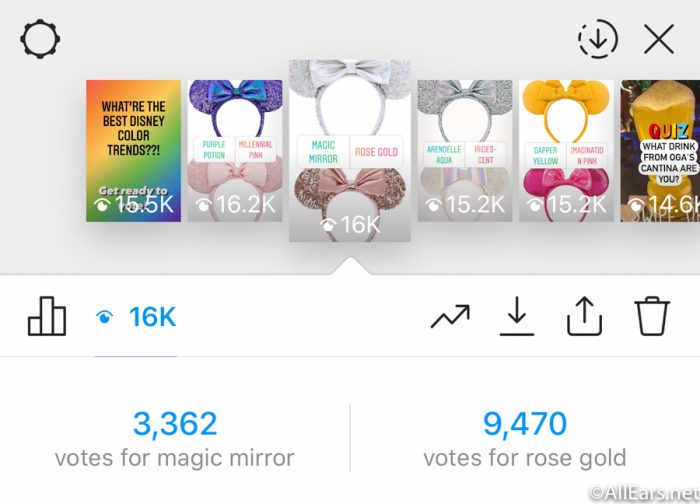Tap the trending arrow promote icon
The height and width of the screenshot is (504, 700).
[x=450, y=317]
